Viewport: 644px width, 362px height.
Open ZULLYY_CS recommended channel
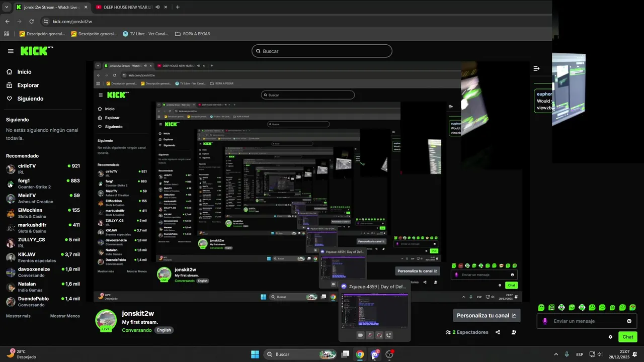(43, 242)
